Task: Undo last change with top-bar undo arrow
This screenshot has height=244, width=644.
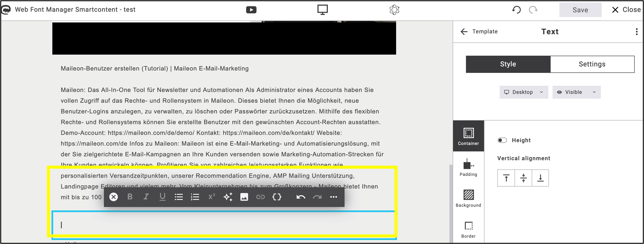Action: [x=516, y=10]
